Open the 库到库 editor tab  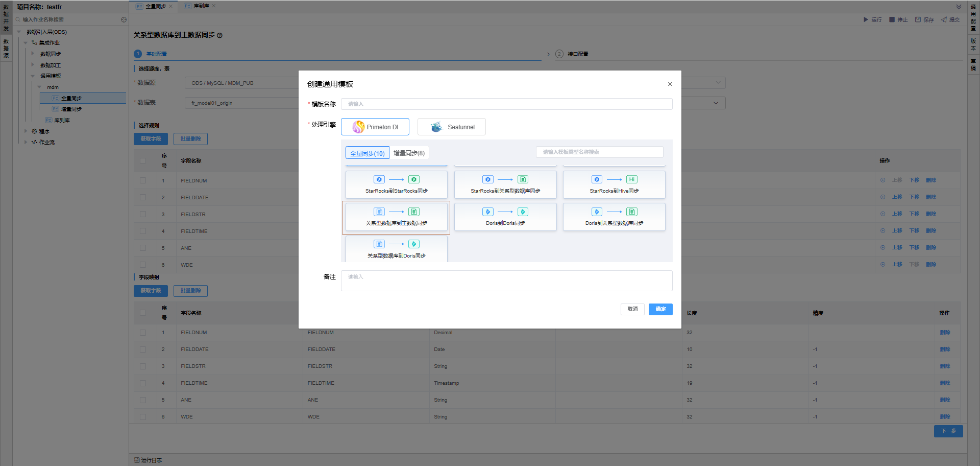pyautogui.click(x=201, y=6)
